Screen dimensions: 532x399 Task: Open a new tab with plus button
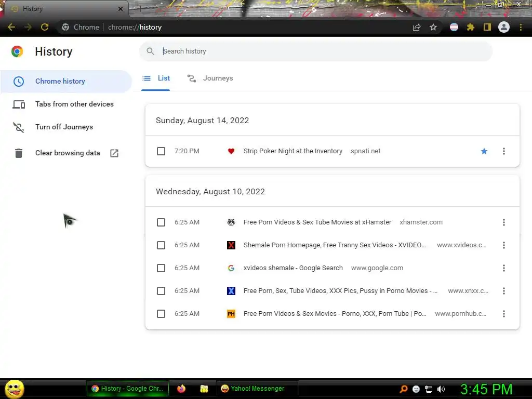pyautogui.click(x=140, y=9)
